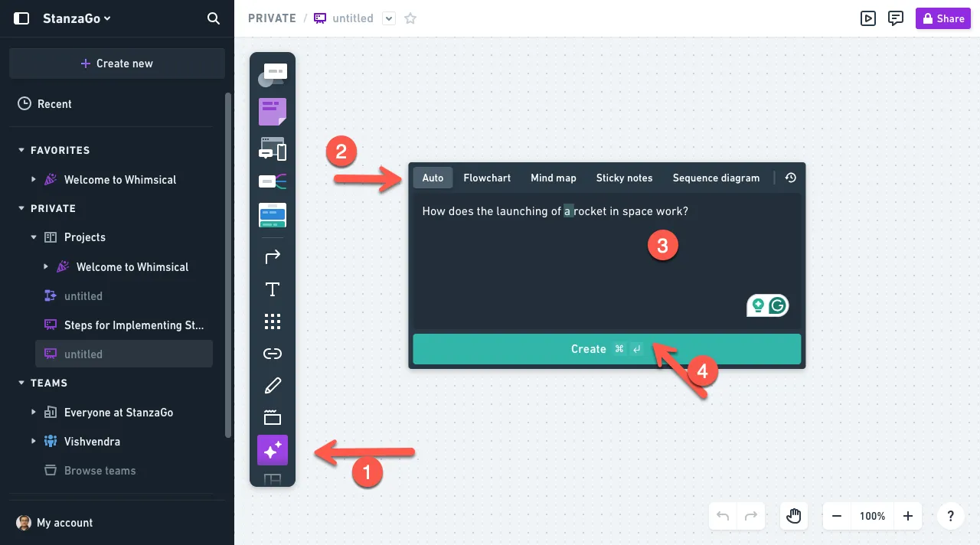Collapse the Projects folder
The image size is (980, 545).
(34, 237)
